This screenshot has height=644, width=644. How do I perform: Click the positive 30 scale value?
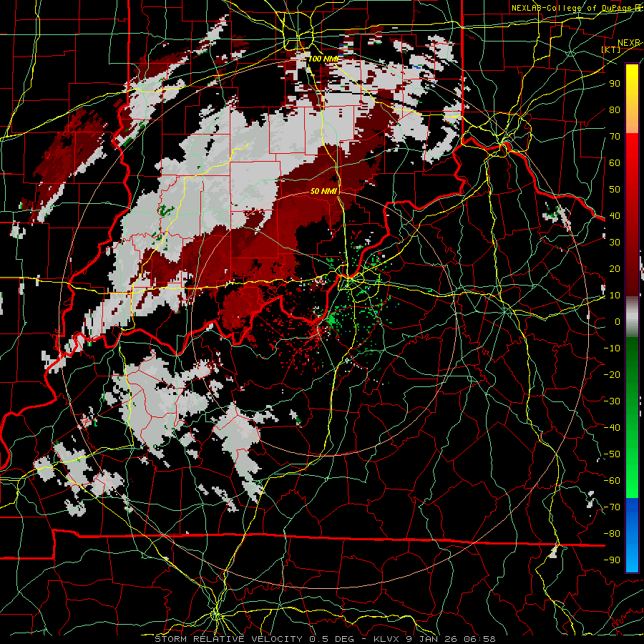point(615,243)
